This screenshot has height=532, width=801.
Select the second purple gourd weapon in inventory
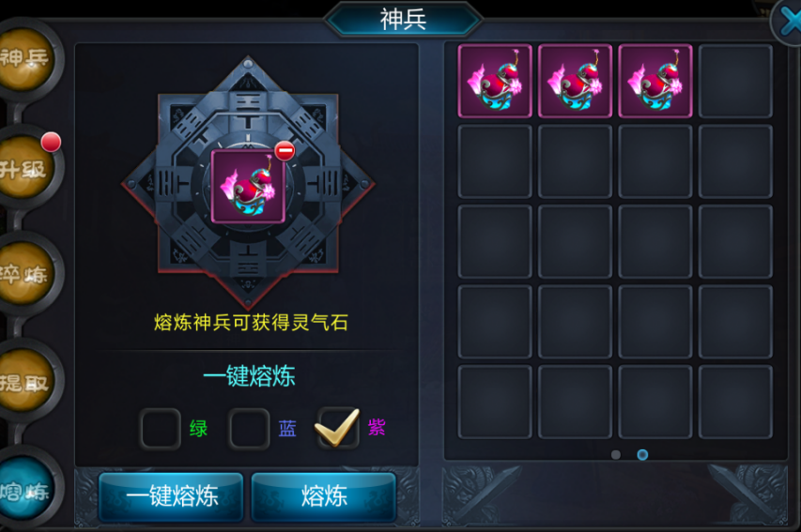click(575, 81)
